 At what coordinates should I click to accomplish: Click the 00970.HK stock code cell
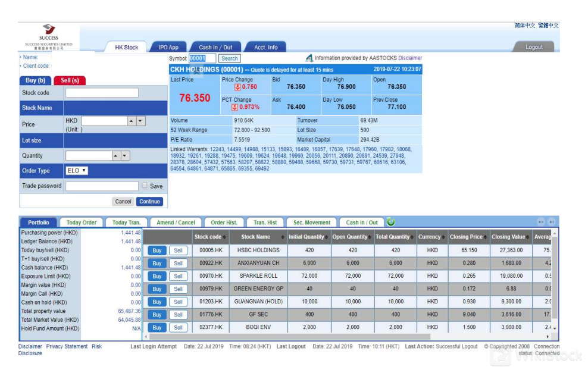click(x=211, y=276)
